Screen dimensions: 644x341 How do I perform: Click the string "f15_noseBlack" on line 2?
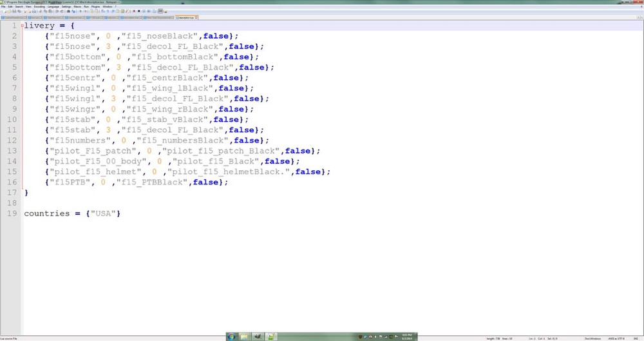[x=160, y=36]
